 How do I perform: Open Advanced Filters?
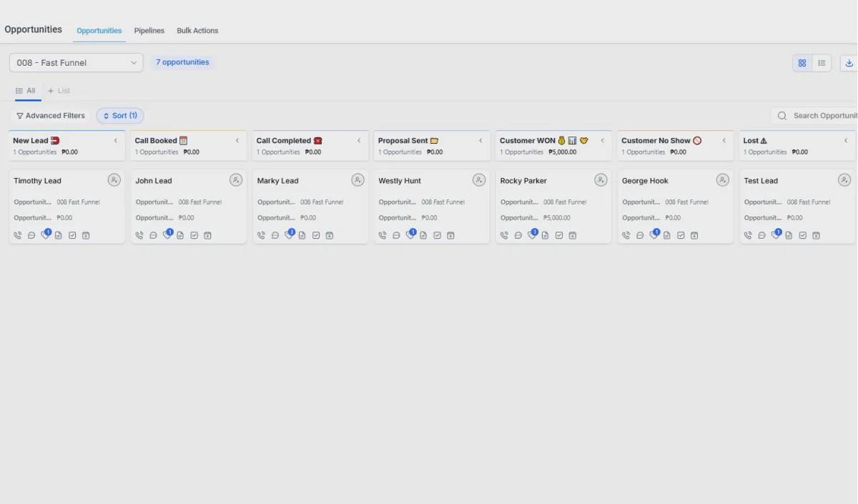tap(51, 116)
